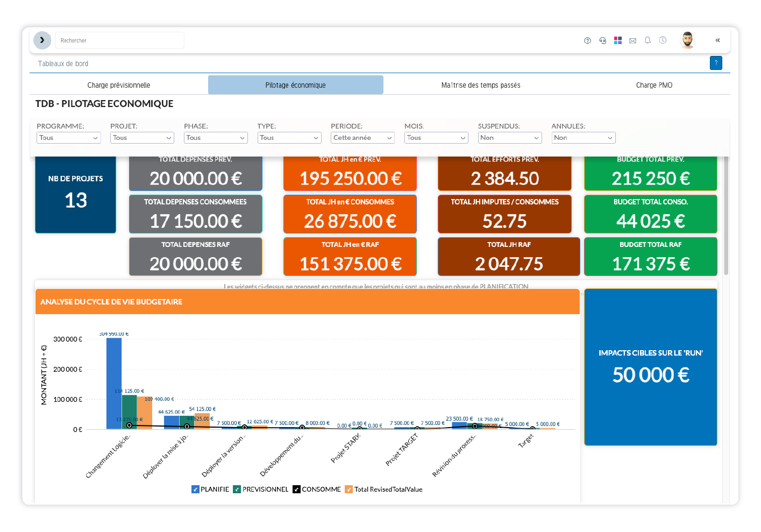761x532 pixels.
Task: Click the headset support icon
Action: coord(602,40)
